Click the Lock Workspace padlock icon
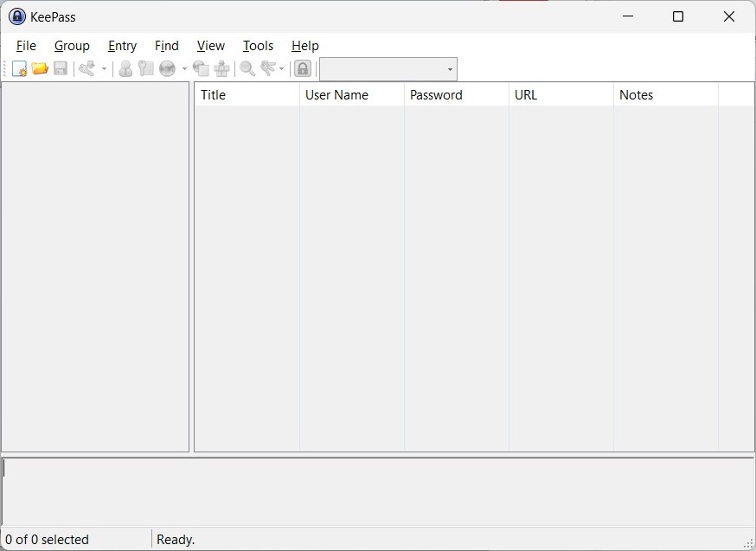Screen dimensions: 756x551 pos(303,69)
